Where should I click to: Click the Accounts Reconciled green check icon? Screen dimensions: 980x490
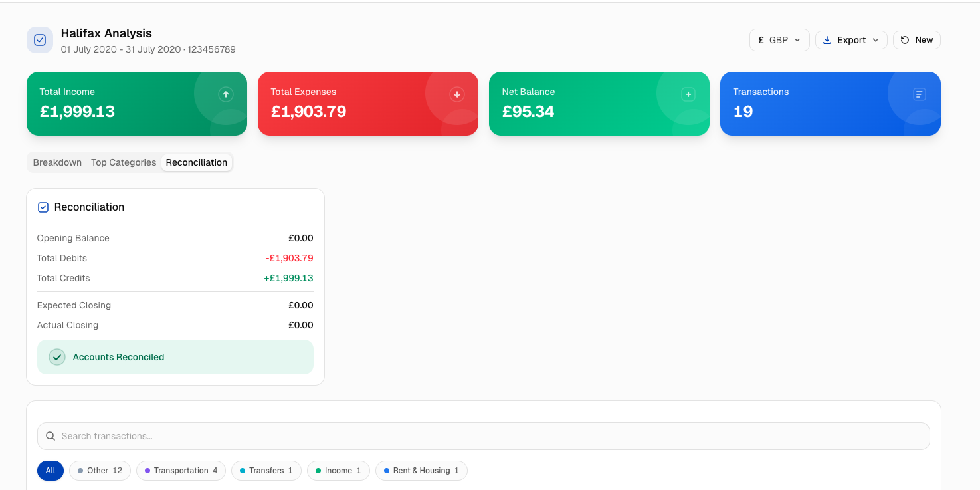57,357
